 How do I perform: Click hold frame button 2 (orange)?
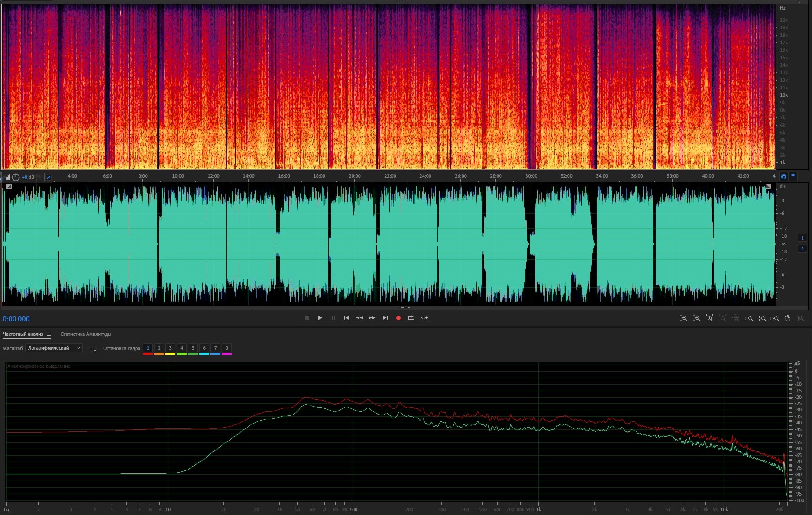(x=159, y=348)
